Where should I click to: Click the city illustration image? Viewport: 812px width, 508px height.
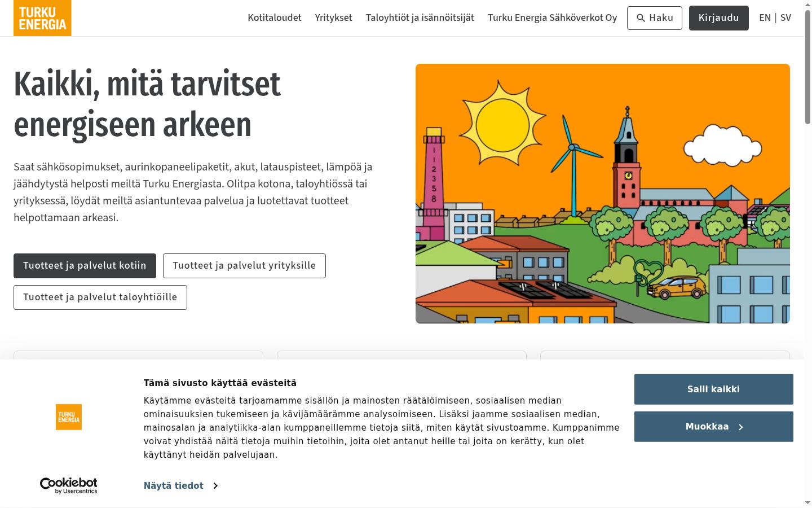click(603, 194)
